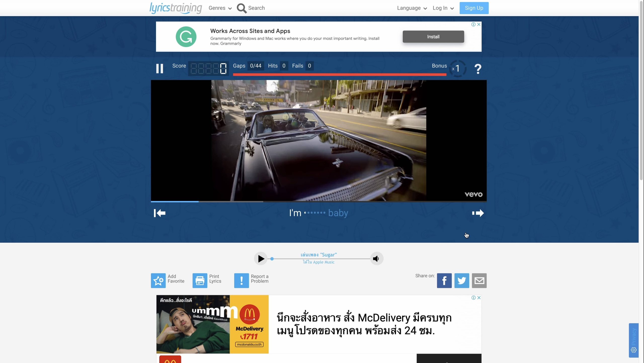Expand the Genres dropdown
644x363 pixels.
pyautogui.click(x=220, y=8)
